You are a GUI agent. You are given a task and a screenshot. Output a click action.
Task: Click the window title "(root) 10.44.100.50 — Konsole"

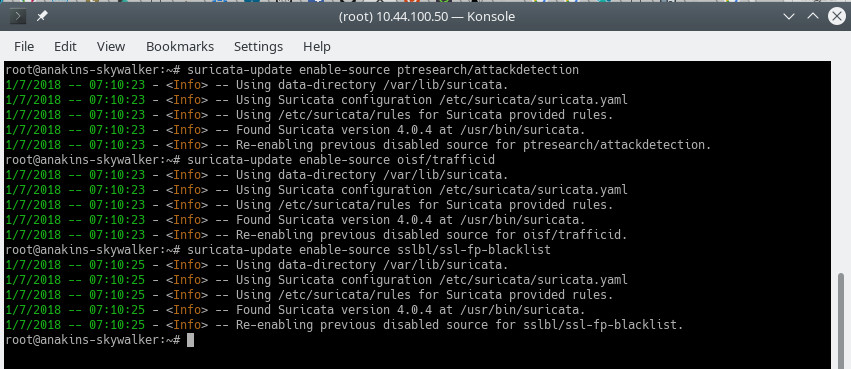click(427, 17)
